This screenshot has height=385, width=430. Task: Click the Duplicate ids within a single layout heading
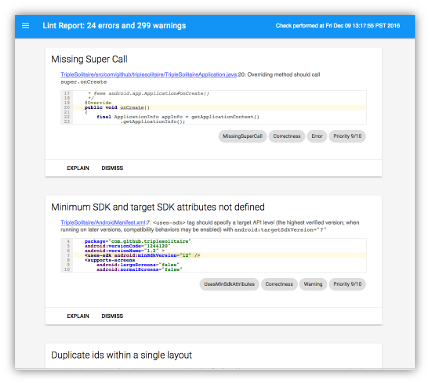point(122,355)
